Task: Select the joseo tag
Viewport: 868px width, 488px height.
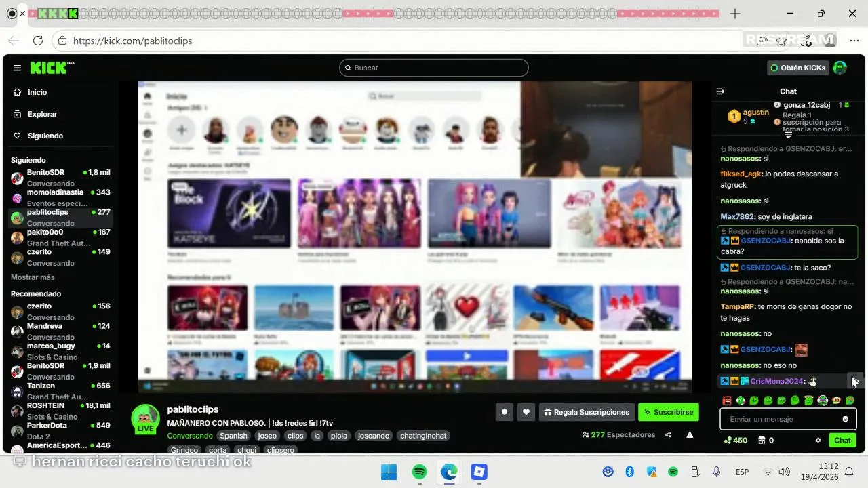Action: (267, 436)
